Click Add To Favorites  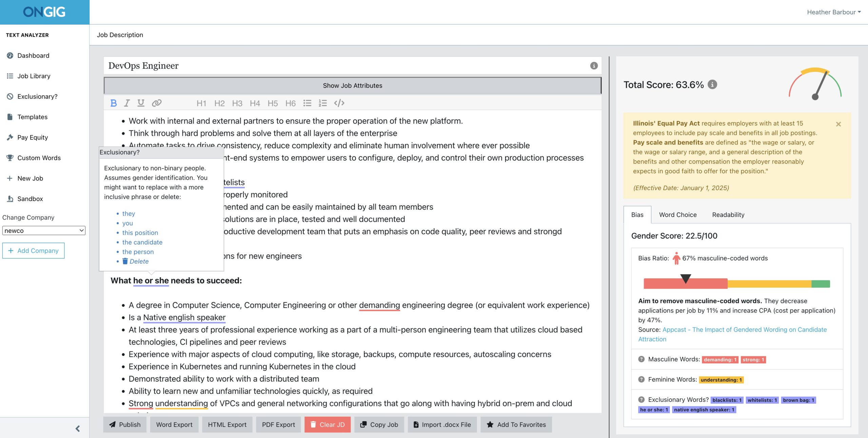tap(516, 424)
